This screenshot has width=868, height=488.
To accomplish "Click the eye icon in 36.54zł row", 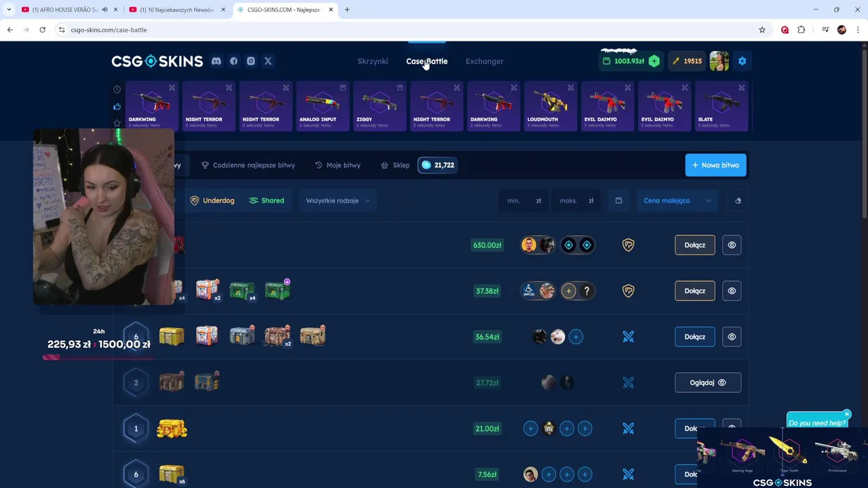I will [x=732, y=337].
